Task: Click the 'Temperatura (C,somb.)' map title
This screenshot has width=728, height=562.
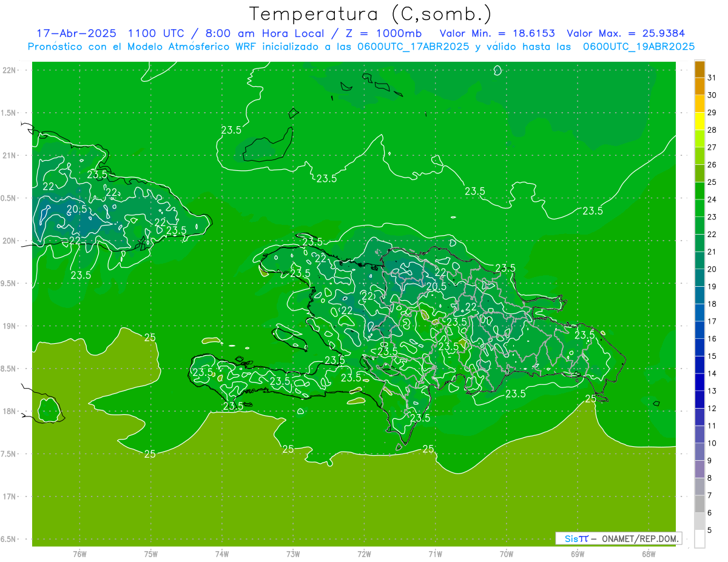Action: [370, 14]
